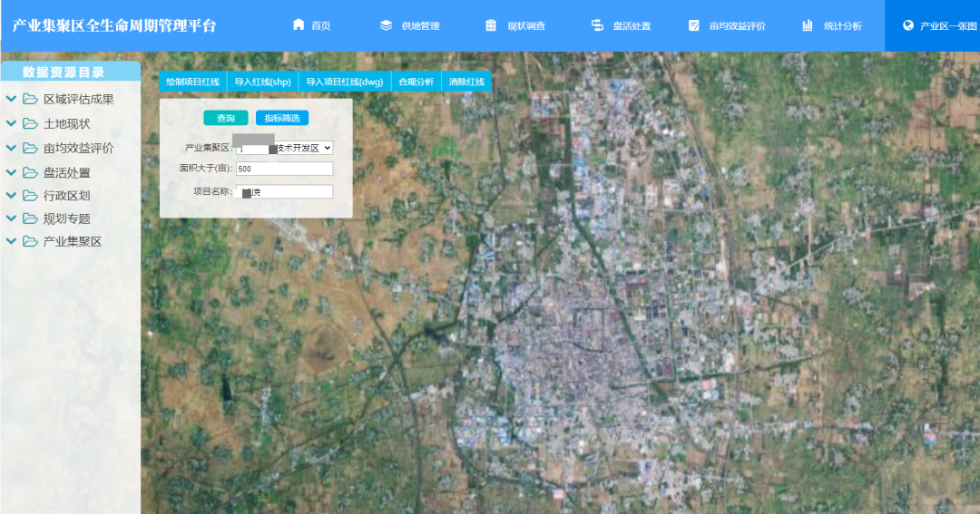Screen dimensions: 980x514
Task: Open the 现状调查 menu item
Action: pos(515,25)
